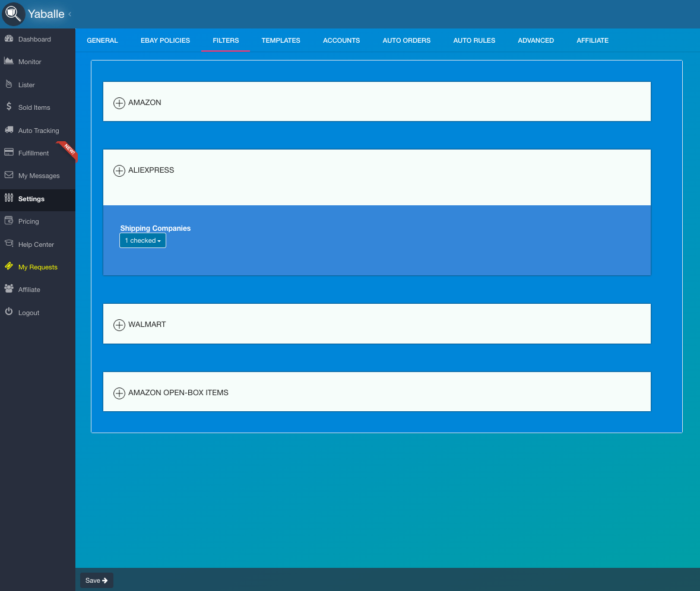The height and width of the screenshot is (591, 700).
Task: Open the TEMPLATES tab
Action: pos(281,40)
